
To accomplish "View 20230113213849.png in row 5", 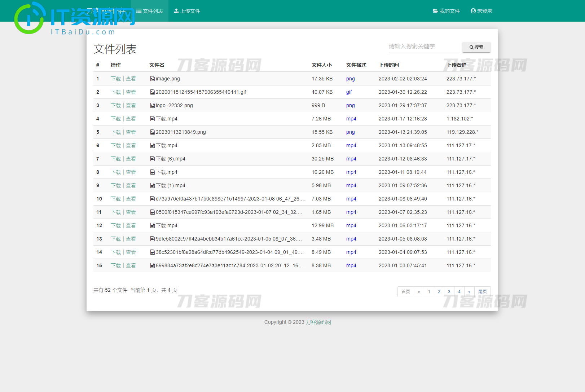I will coord(131,132).
